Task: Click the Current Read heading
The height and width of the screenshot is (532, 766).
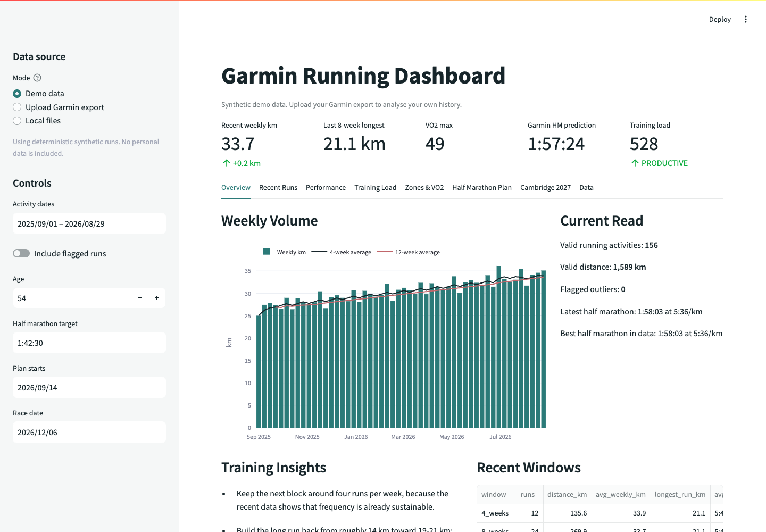Action: pyautogui.click(x=602, y=220)
